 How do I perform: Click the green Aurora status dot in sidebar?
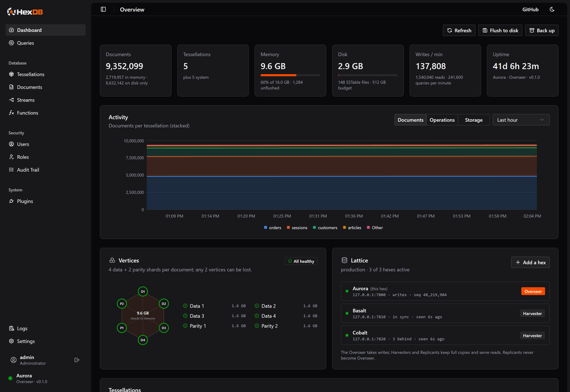(x=10, y=378)
